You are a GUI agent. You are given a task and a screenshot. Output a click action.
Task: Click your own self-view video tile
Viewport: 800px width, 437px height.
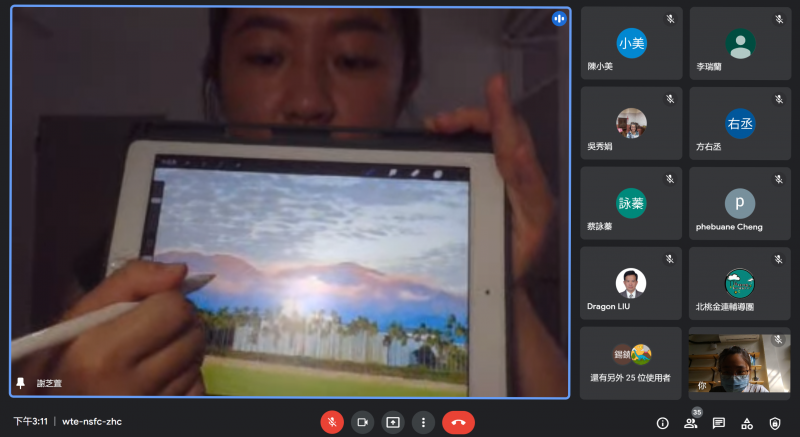click(x=739, y=363)
